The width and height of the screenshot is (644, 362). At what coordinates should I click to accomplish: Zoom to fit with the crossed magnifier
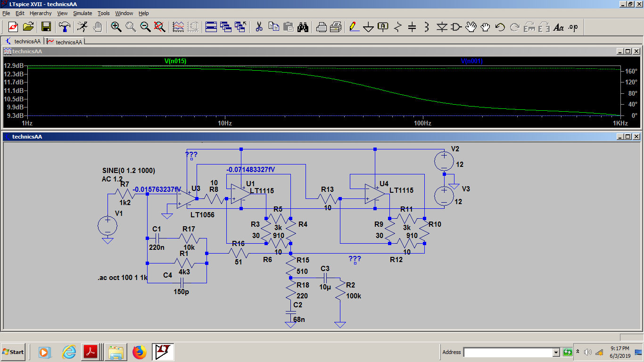coord(160,27)
